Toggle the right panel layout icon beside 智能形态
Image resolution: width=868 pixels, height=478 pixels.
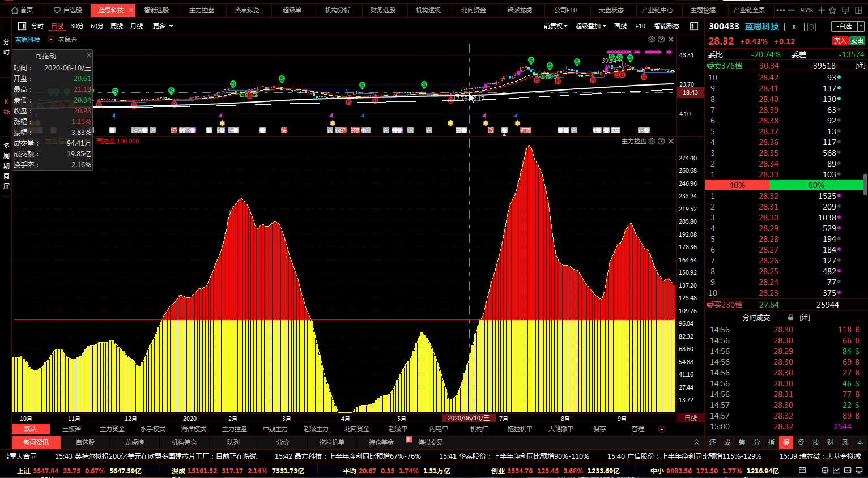[x=694, y=26]
